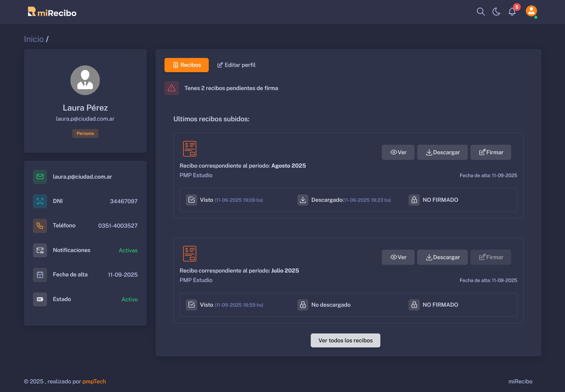Viewport: 565px width, 392px height.
Task: Download the Agosto 2025 receipt
Action: tap(442, 152)
